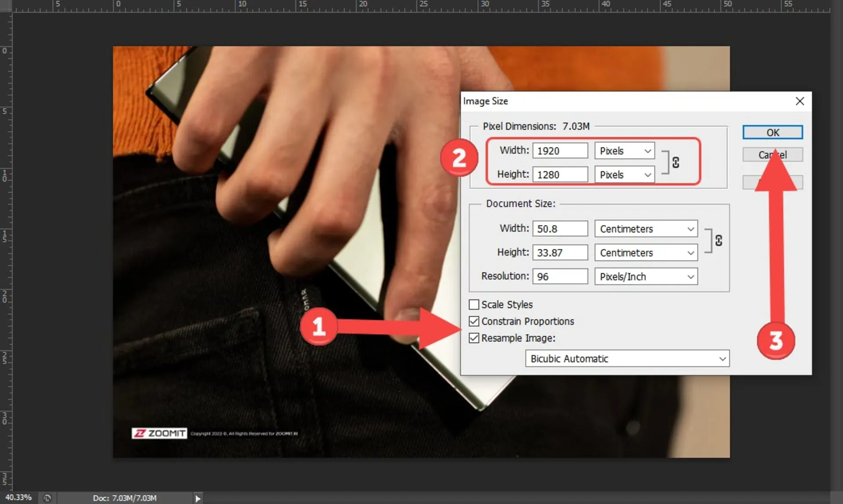Toggle the Resample Image checkbox
843x504 pixels.
tap(475, 338)
